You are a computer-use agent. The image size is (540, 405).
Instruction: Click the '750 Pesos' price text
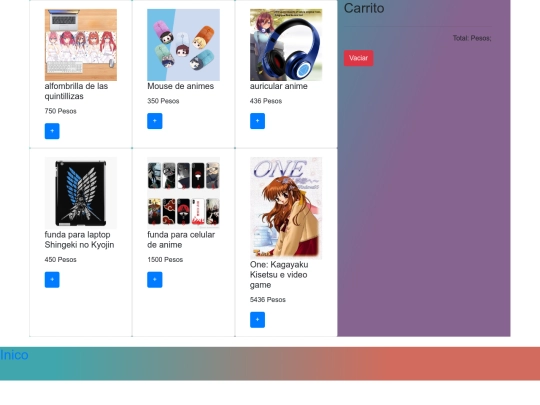(61, 111)
